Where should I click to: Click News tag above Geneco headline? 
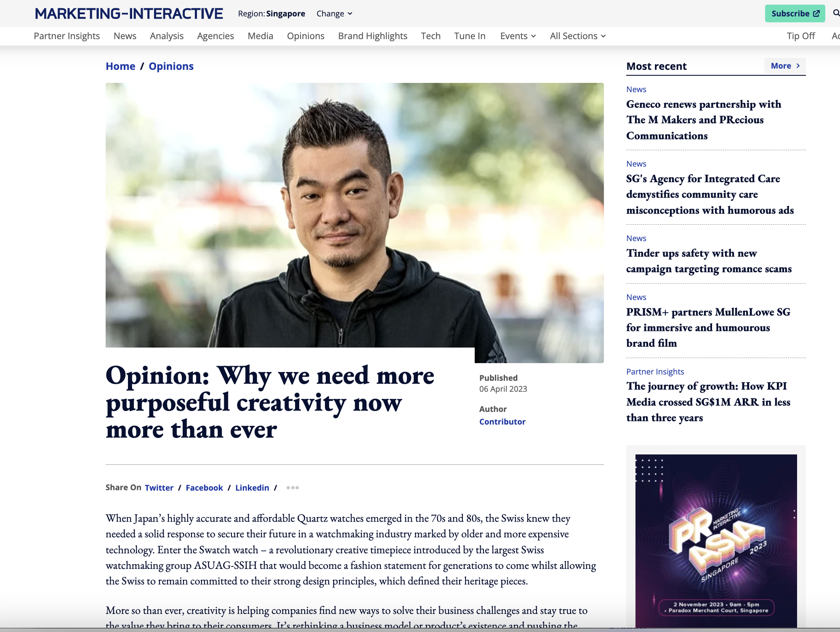(x=636, y=89)
